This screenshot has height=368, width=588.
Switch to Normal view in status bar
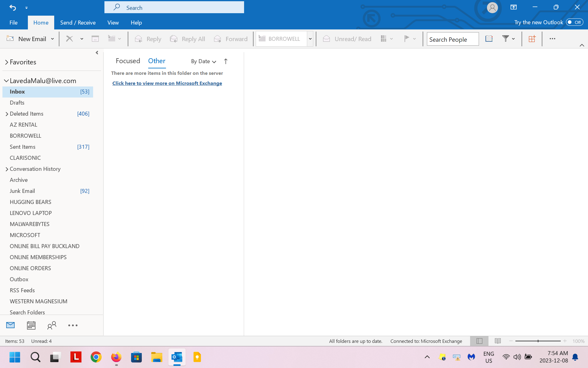(x=480, y=341)
